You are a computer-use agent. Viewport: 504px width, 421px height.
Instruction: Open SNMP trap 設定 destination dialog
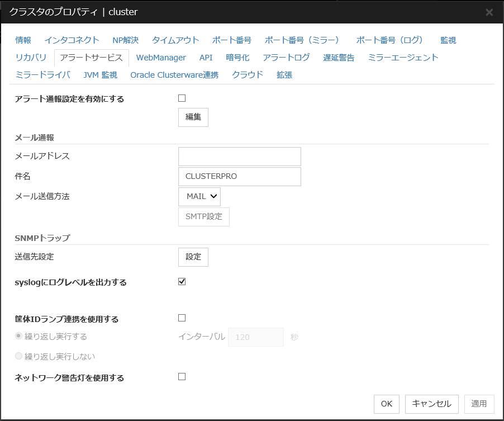tap(193, 257)
